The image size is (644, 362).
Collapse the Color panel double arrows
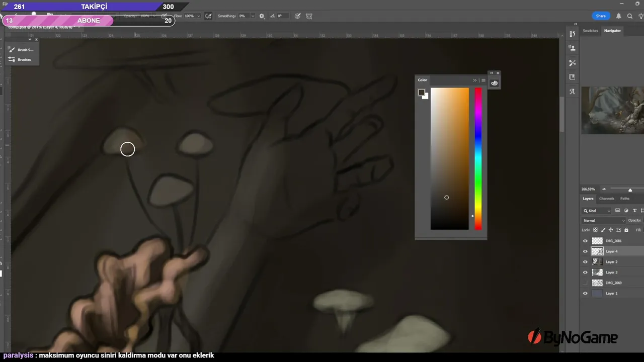[474, 80]
